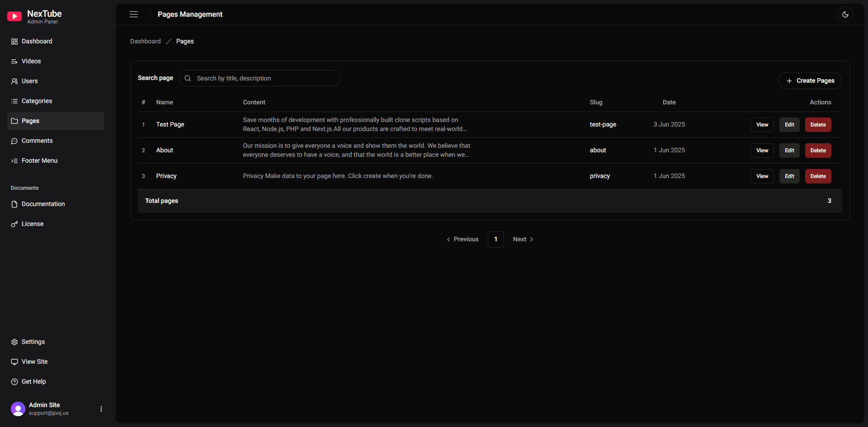Click Dashboard breadcrumb link
This screenshot has height=427, width=868.
(146, 41)
